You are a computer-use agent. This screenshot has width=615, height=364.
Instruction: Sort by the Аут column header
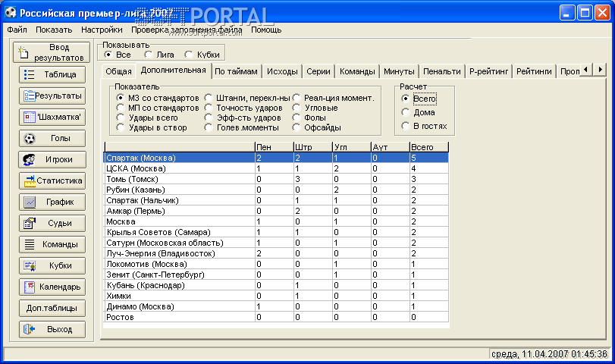coord(391,147)
